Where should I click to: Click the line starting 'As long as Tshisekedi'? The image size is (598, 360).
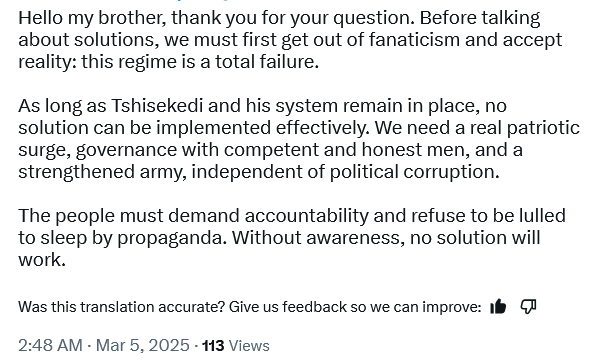coord(262,106)
